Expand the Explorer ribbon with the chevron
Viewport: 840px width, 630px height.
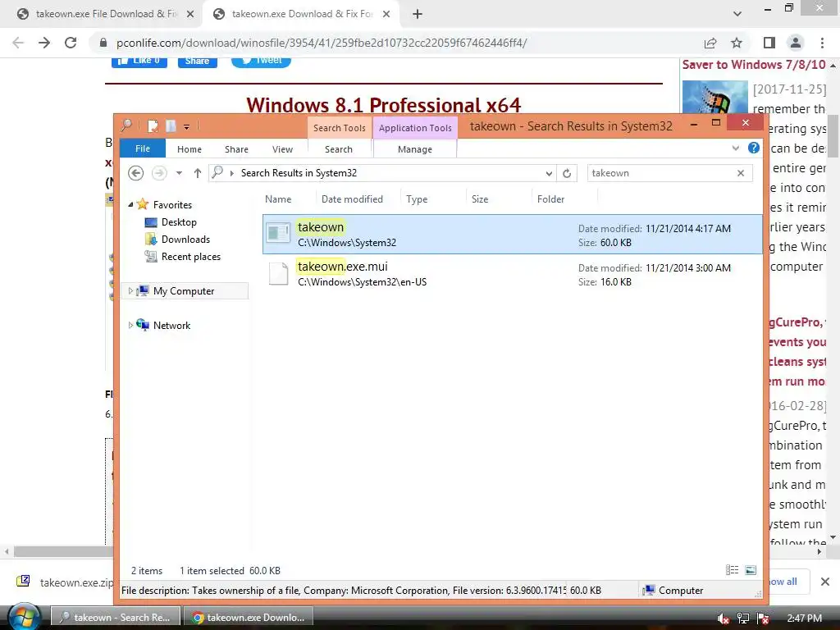pos(736,148)
